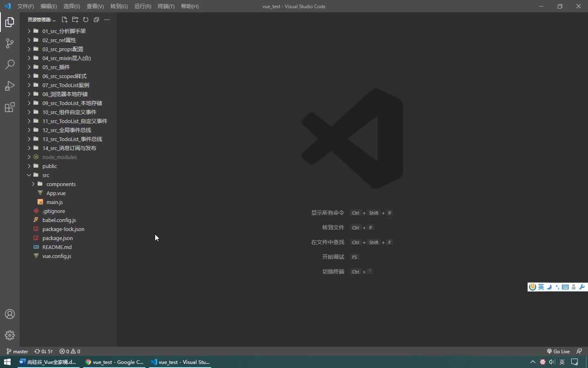
Task: Open the Search view in activity bar
Action: 10,65
